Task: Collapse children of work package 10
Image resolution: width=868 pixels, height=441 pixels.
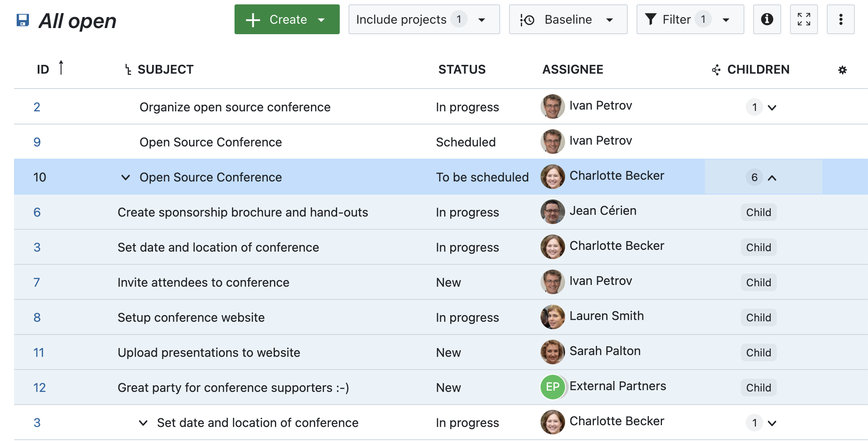Action: click(772, 178)
